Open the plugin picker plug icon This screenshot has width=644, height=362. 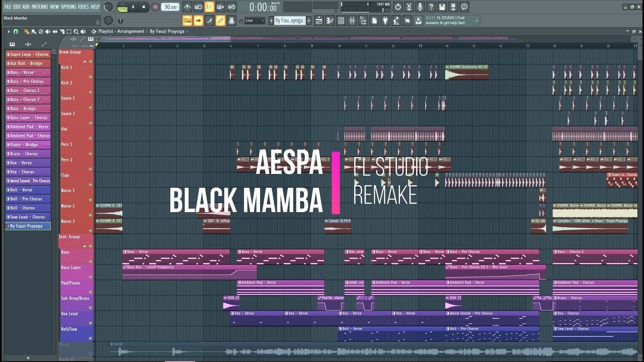[x=385, y=21]
